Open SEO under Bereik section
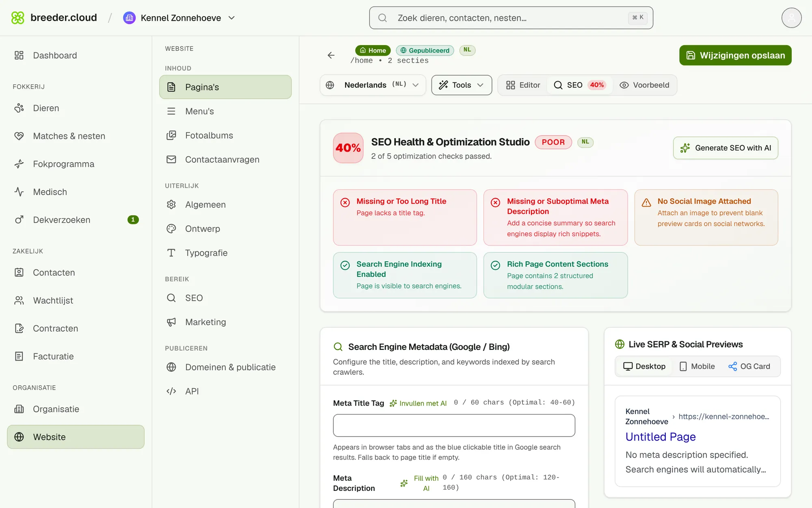 (225, 298)
